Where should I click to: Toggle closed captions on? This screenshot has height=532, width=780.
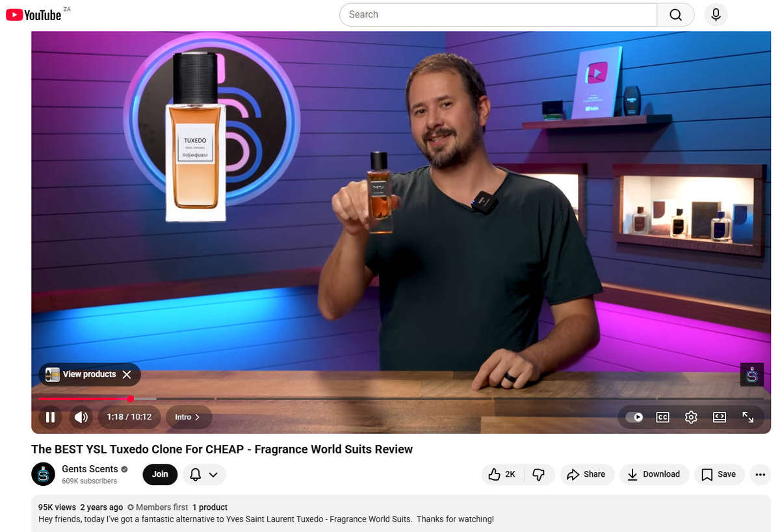pos(662,417)
